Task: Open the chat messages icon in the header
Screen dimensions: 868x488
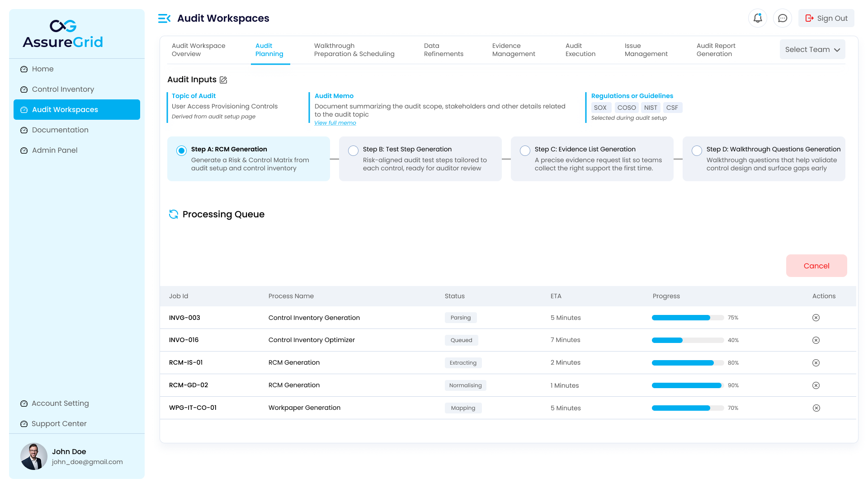Action: pos(783,18)
